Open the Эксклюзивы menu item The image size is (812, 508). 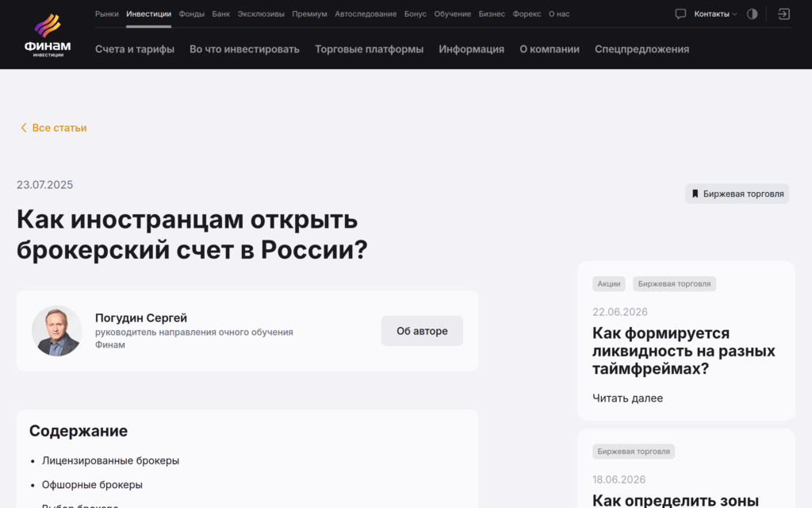click(261, 14)
